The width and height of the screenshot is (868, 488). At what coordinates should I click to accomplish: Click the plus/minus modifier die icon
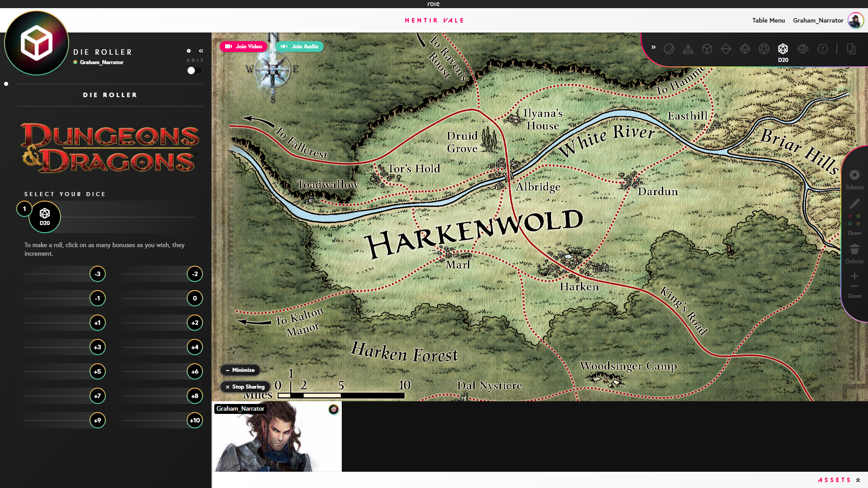(x=822, y=49)
